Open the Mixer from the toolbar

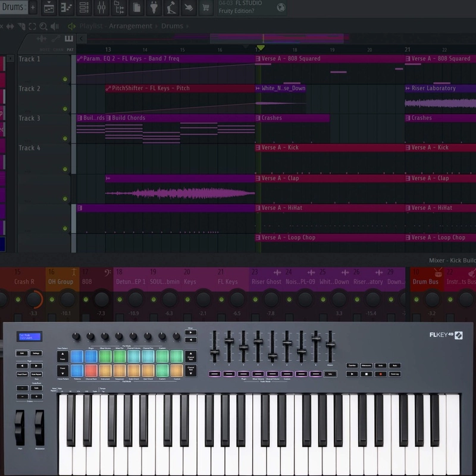(101, 9)
